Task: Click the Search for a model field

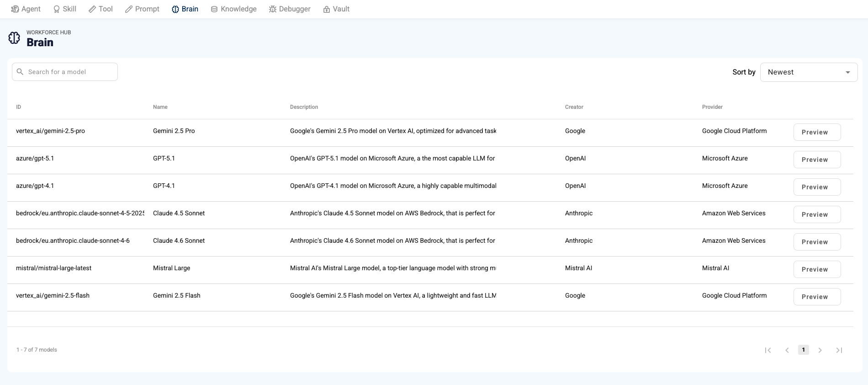Action: (x=65, y=72)
